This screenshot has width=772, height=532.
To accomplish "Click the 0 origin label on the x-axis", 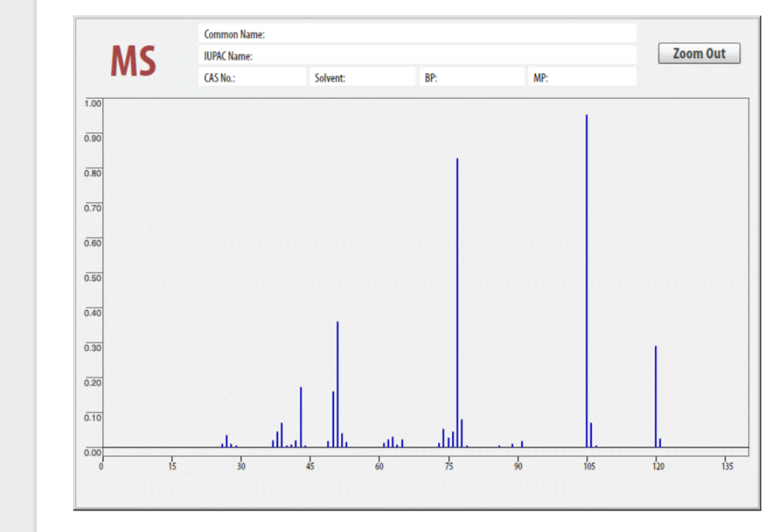I will click(101, 467).
